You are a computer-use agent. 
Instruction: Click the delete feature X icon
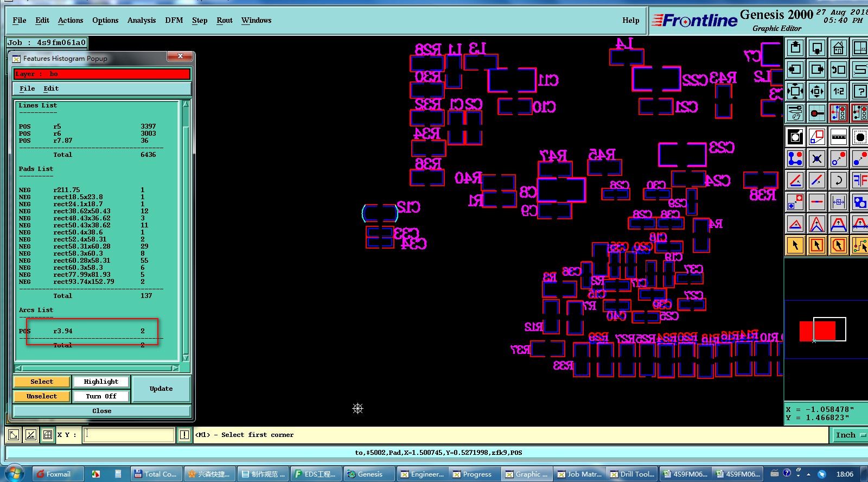point(817,158)
